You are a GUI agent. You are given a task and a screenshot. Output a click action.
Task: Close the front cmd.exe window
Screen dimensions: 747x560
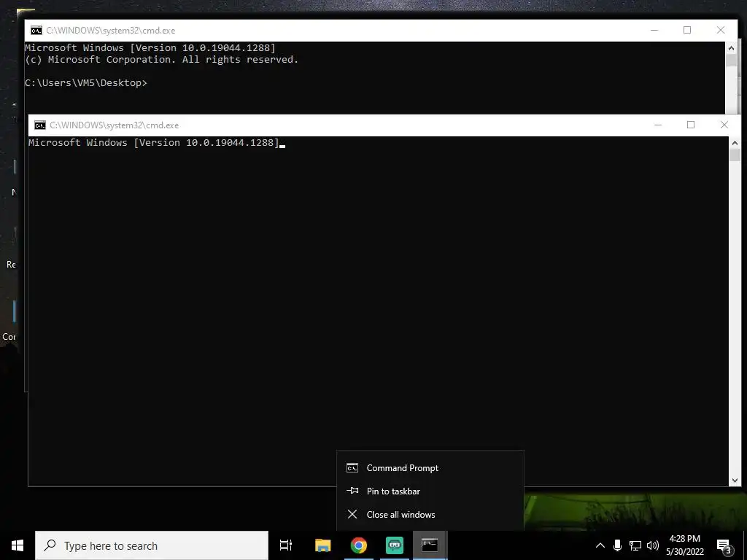[x=724, y=125]
